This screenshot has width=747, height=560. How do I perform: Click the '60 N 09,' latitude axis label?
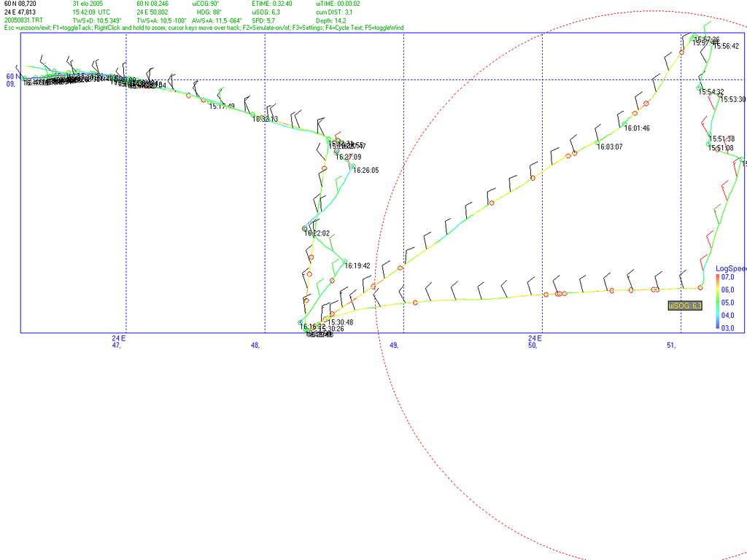point(13,80)
